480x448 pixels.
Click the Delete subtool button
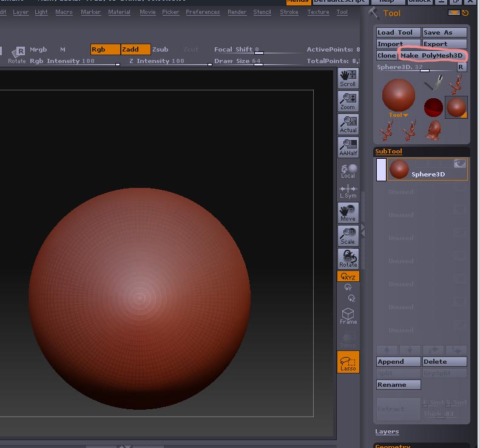click(444, 361)
